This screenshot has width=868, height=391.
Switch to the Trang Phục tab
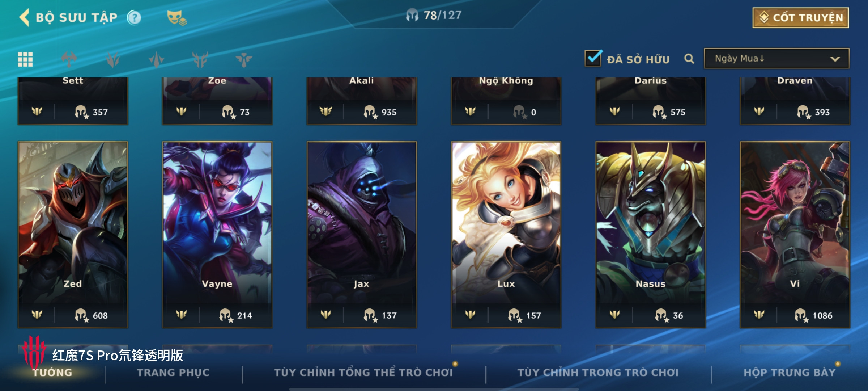pyautogui.click(x=173, y=373)
